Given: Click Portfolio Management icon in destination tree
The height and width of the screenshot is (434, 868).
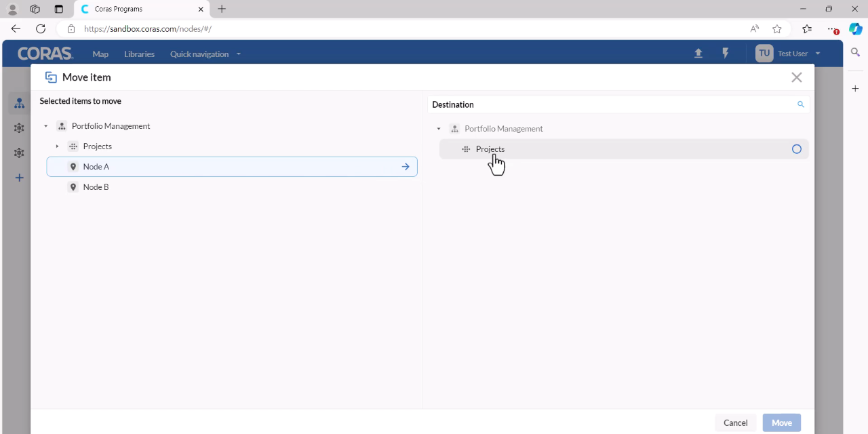Looking at the screenshot, I should pos(454,129).
